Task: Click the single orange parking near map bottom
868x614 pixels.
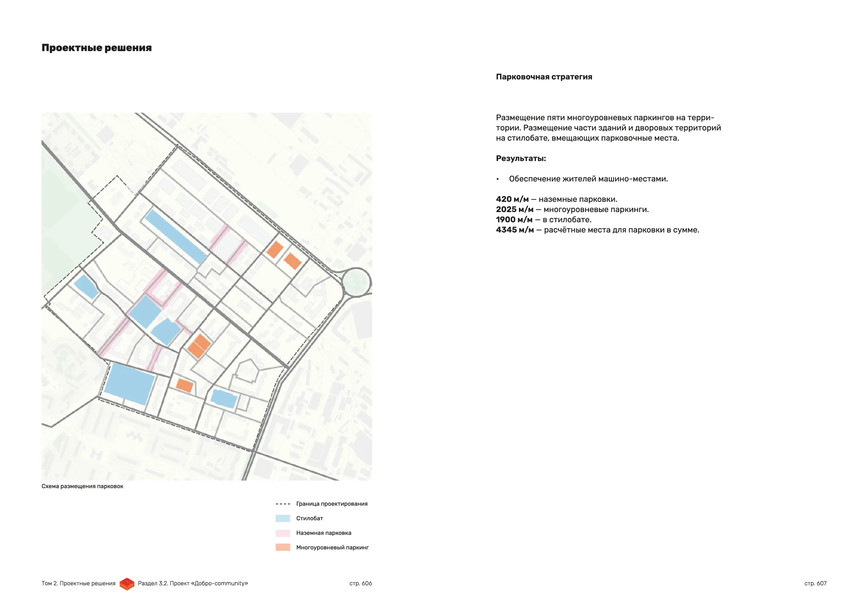Action: coord(185,386)
